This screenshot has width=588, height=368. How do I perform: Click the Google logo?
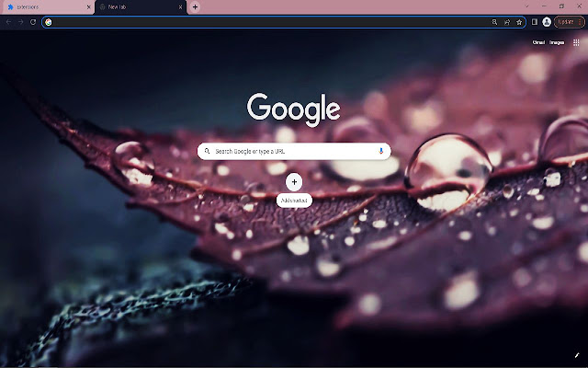[294, 109]
